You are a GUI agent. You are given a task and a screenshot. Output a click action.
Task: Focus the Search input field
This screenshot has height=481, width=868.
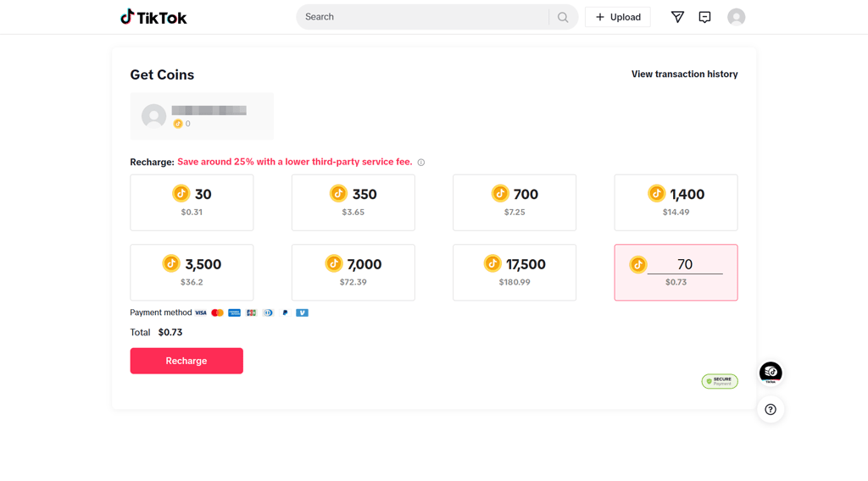click(424, 17)
